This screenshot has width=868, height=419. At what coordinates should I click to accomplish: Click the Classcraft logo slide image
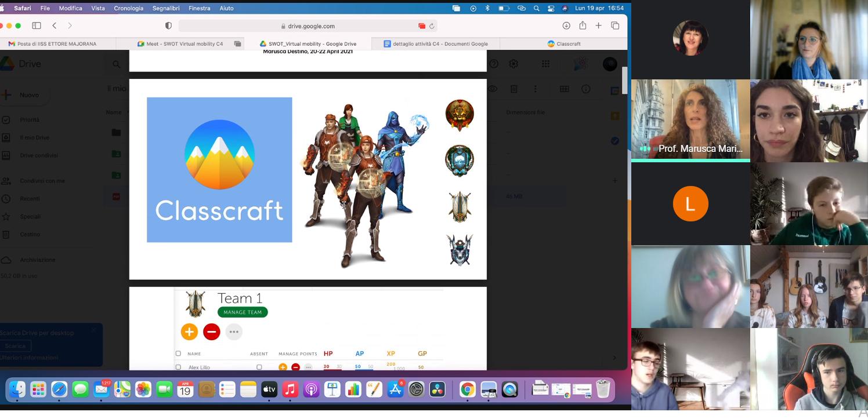click(x=219, y=170)
